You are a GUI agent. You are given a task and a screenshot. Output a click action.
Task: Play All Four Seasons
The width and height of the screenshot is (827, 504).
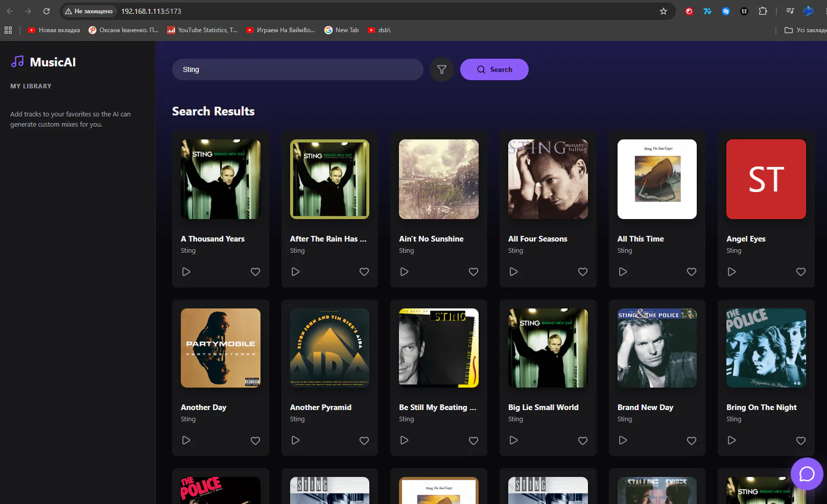click(514, 272)
